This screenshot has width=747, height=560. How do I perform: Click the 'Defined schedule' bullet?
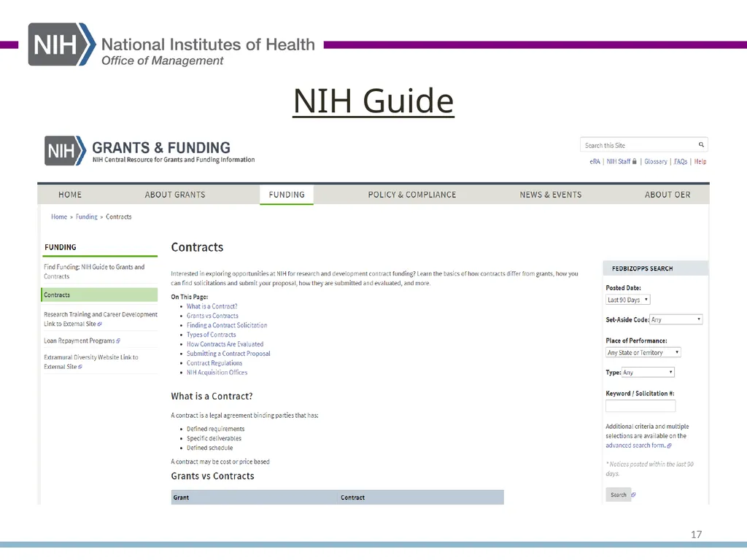pyautogui.click(x=209, y=448)
